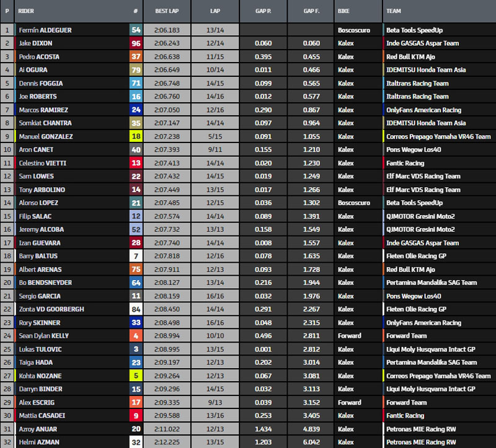The image size is (496, 448).
Task: Open rider Ai Ogura's name
Action: [32, 70]
